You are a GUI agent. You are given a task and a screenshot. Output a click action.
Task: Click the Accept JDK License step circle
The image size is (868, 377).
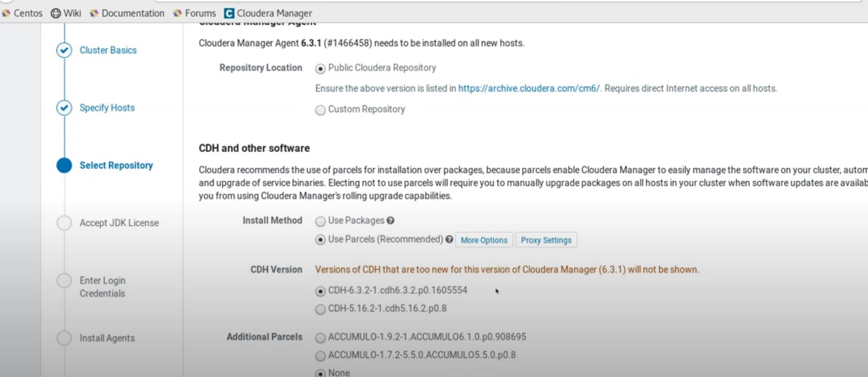point(64,223)
